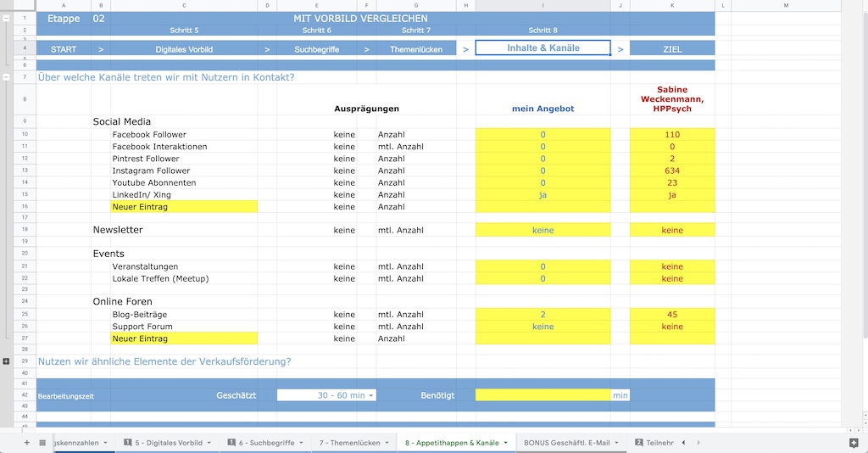The width and height of the screenshot is (868, 453).
Task: Select the Pintrest Follower label cell
Action: (x=184, y=159)
